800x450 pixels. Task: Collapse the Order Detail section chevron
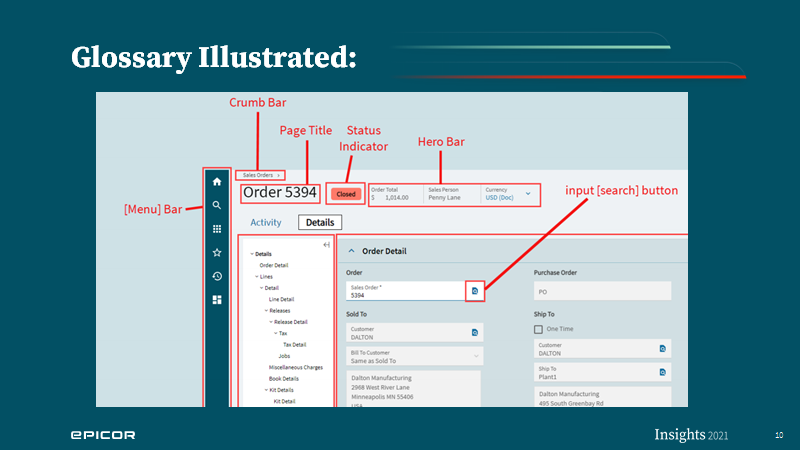[x=351, y=251]
